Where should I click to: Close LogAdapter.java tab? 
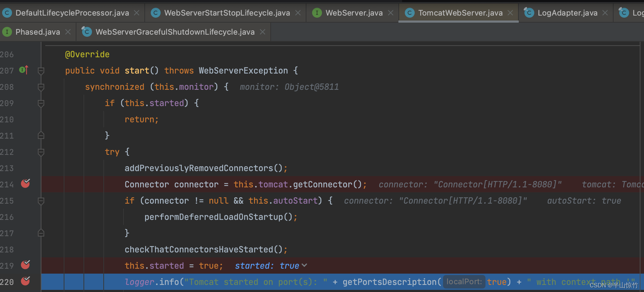click(605, 13)
